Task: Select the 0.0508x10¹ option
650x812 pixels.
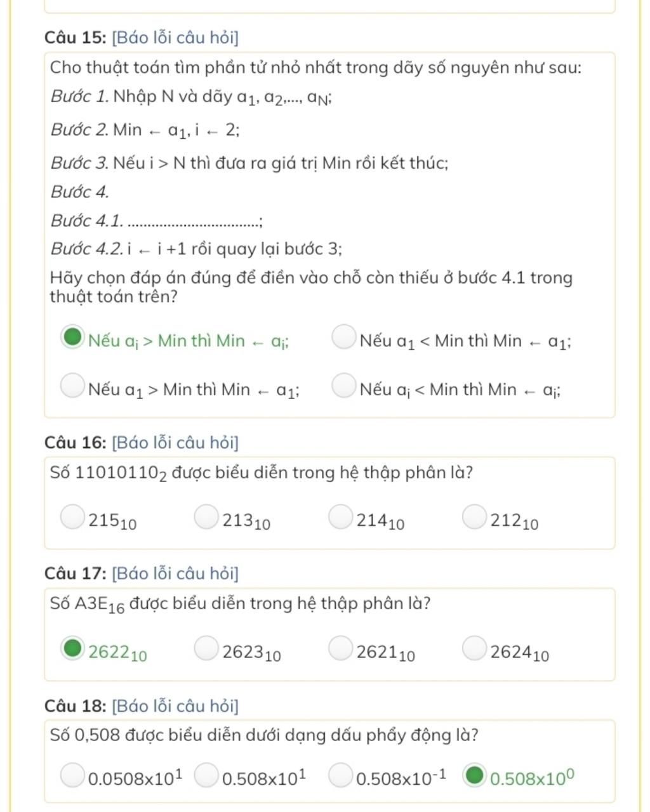Action: 72,775
